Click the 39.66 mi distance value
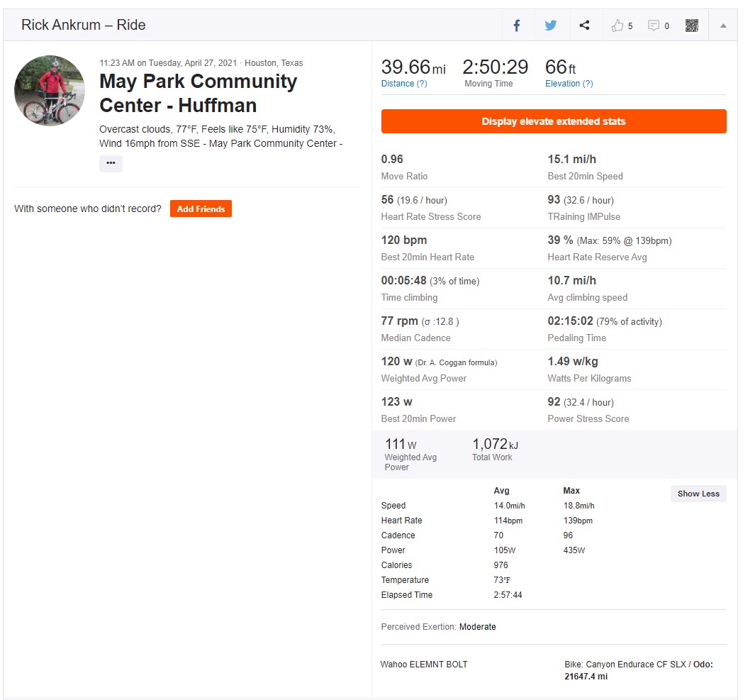This screenshot has height=700, width=743. (413, 67)
